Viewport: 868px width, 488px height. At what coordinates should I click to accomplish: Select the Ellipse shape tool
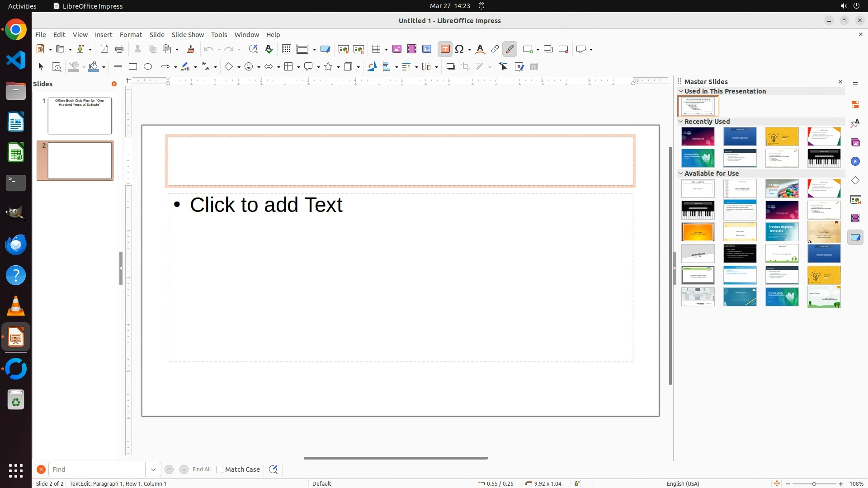click(x=148, y=67)
